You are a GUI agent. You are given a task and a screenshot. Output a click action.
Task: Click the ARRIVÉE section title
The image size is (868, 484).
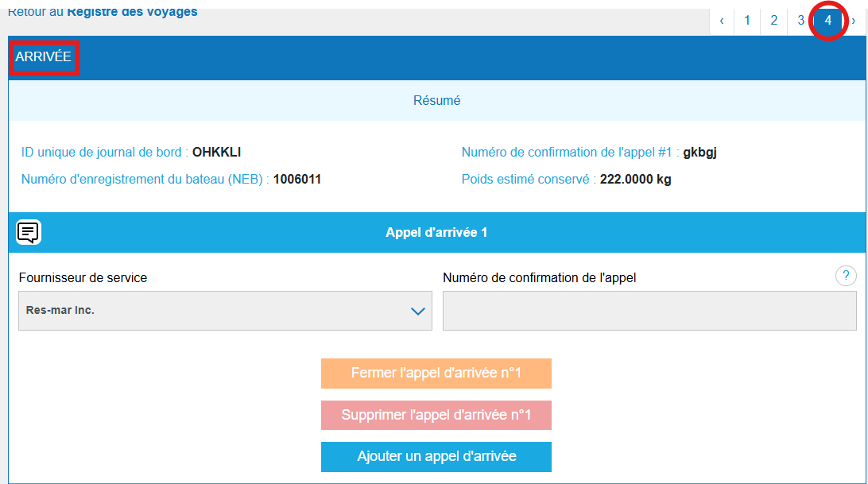coord(44,57)
